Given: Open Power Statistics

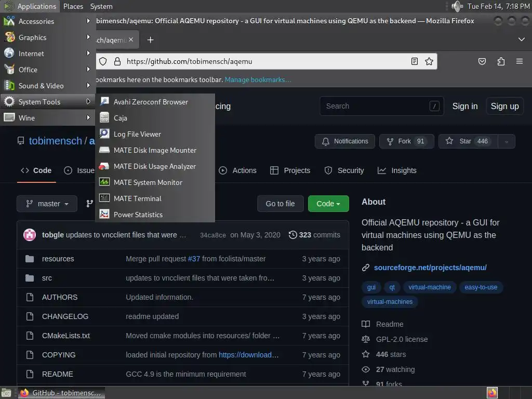Looking at the screenshot, I should pyautogui.click(x=155, y=215).
